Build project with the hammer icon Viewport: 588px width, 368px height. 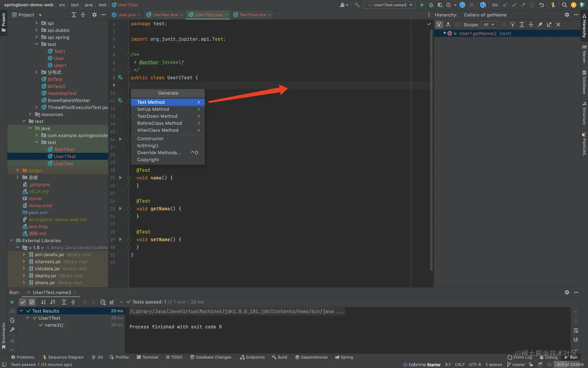[357, 5]
